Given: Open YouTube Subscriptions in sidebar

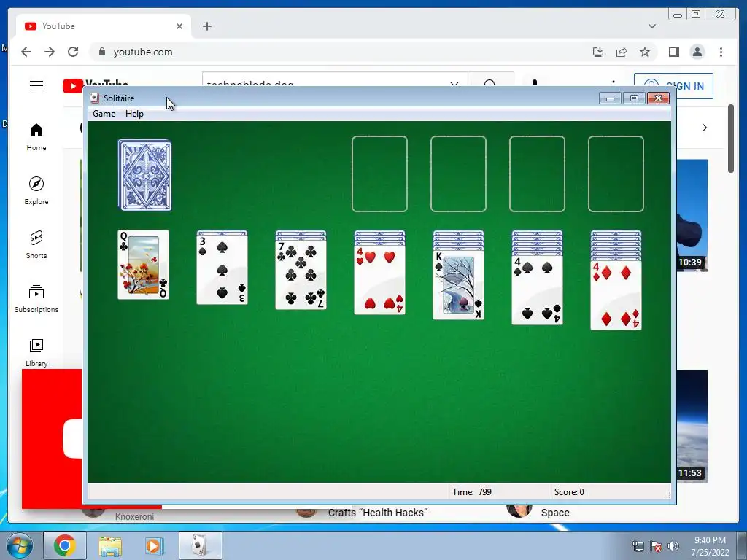Looking at the screenshot, I should [36, 298].
